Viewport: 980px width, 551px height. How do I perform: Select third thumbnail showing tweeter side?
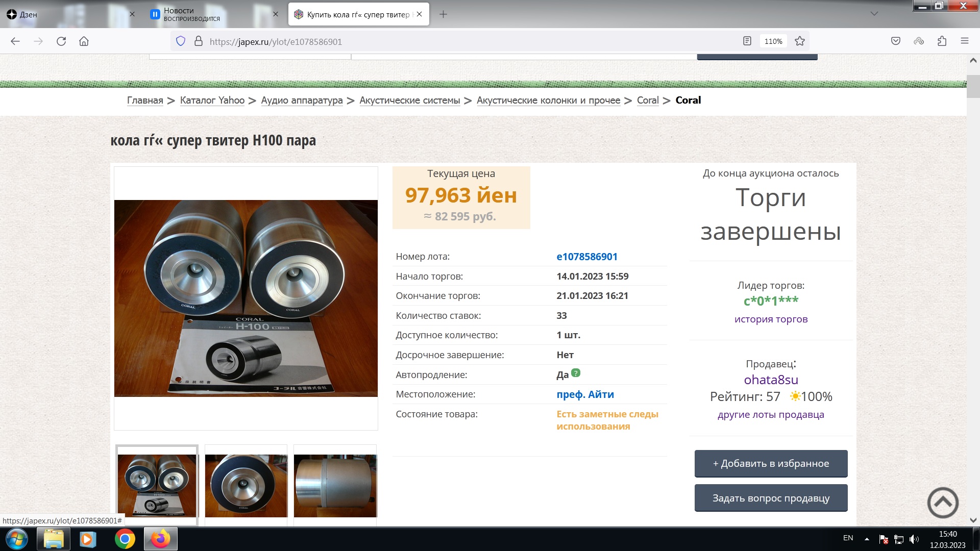tap(335, 486)
